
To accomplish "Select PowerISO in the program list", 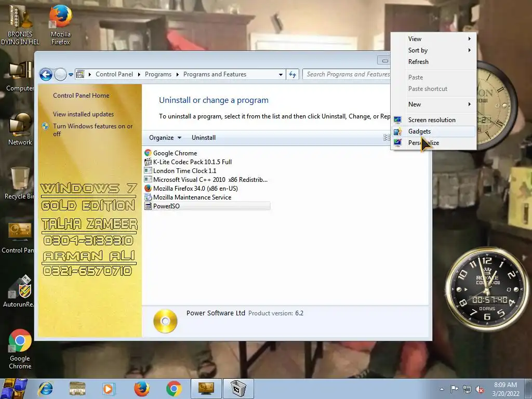I will pos(207,206).
